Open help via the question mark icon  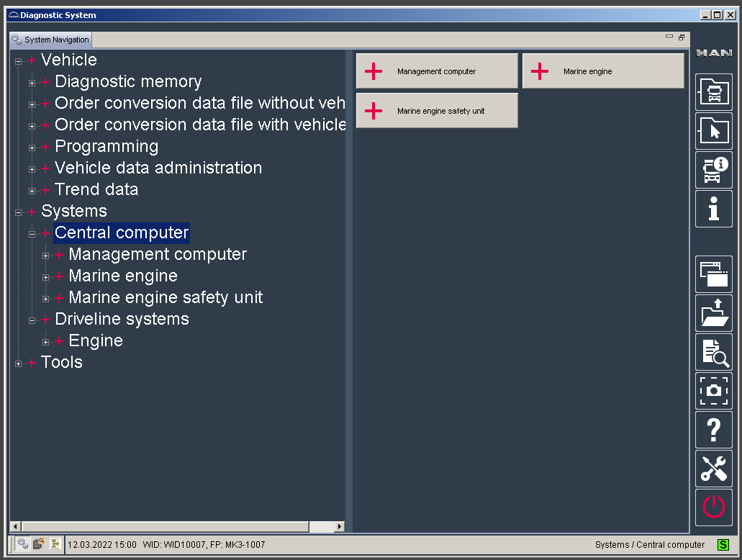pos(714,430)
